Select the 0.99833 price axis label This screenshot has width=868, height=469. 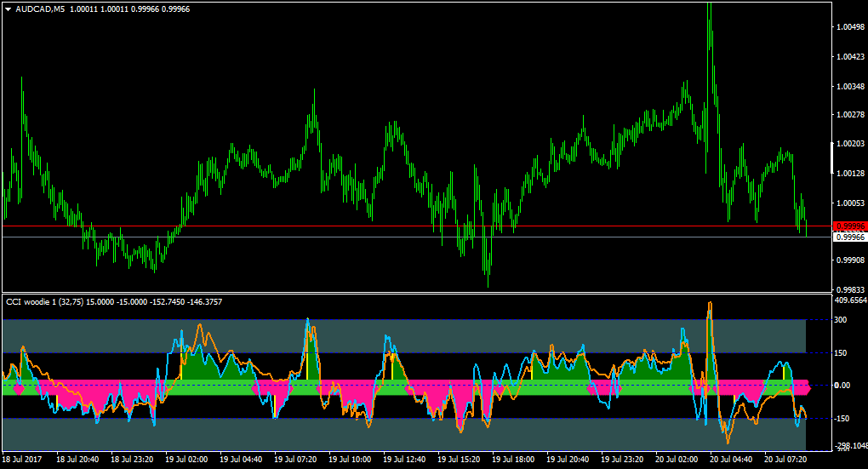851,290
